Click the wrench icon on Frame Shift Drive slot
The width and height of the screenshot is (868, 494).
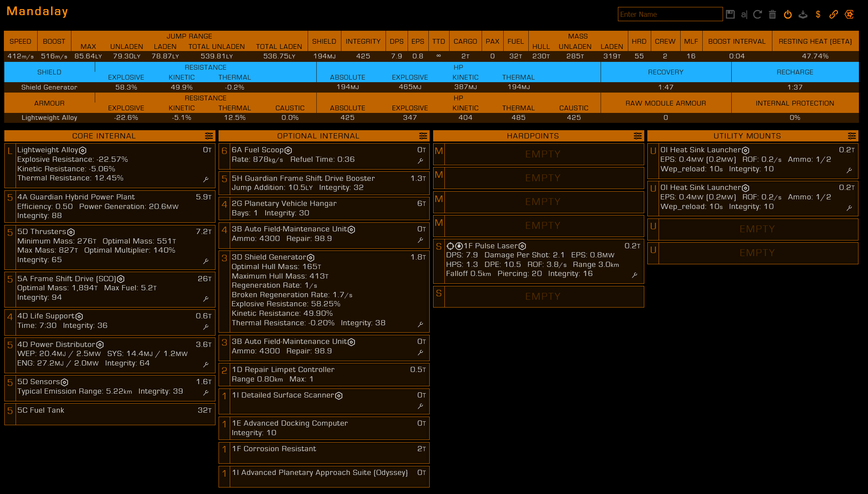[206, 298]
